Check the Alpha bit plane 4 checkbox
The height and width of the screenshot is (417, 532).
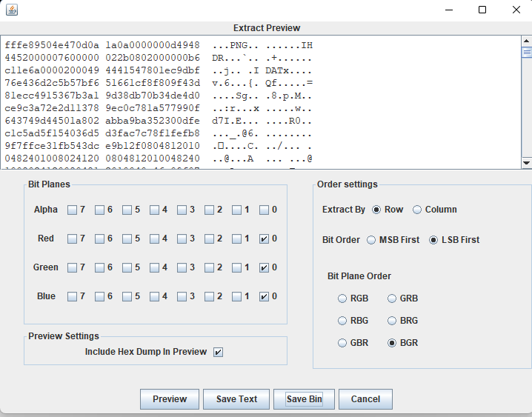[x=154, y=210]
